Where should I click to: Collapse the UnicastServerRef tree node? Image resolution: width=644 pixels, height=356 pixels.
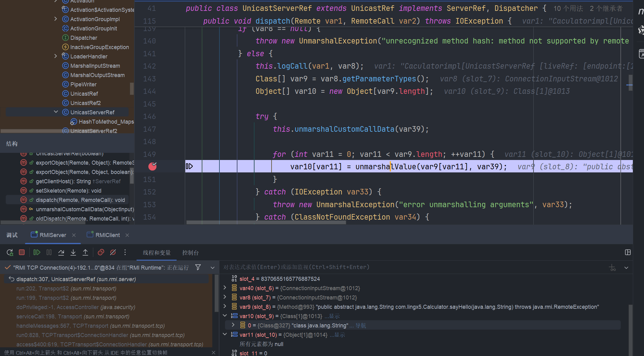point(56,112)
